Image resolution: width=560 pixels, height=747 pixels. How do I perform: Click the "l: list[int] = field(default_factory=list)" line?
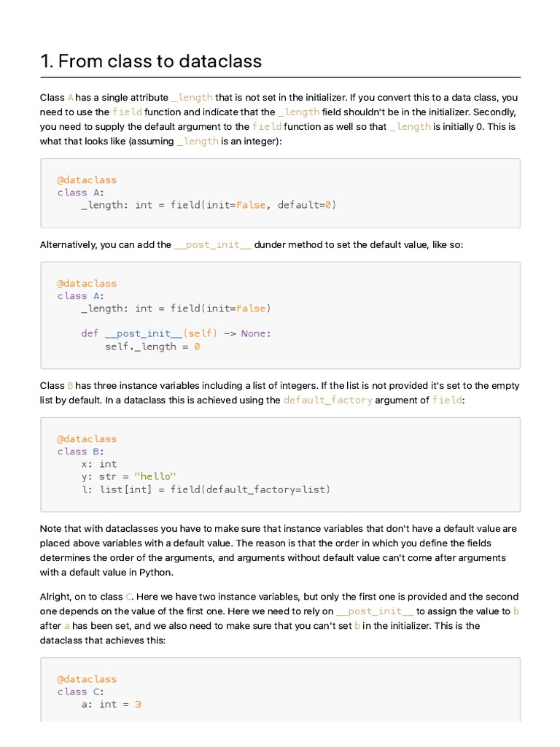206,489
